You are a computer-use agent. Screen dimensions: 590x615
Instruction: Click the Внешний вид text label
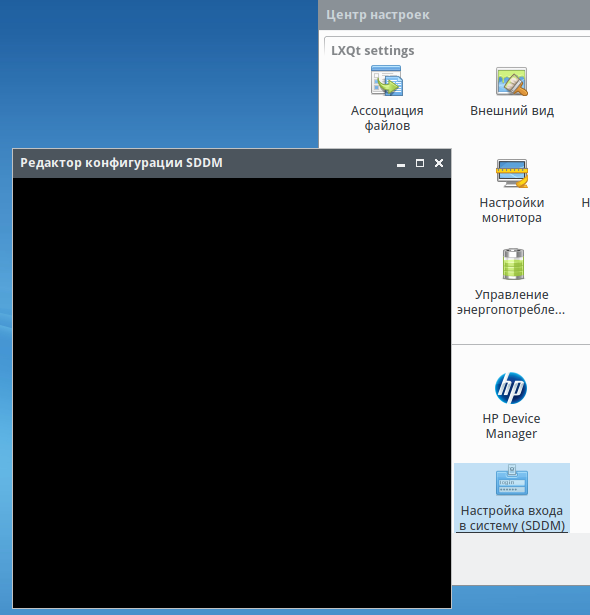[x=512, y=111]
